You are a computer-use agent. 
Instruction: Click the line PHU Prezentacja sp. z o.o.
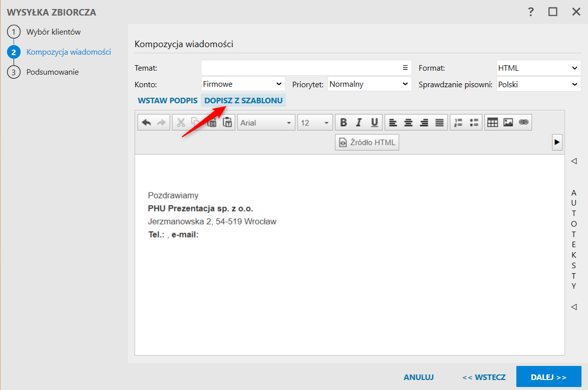coord(200,209)
